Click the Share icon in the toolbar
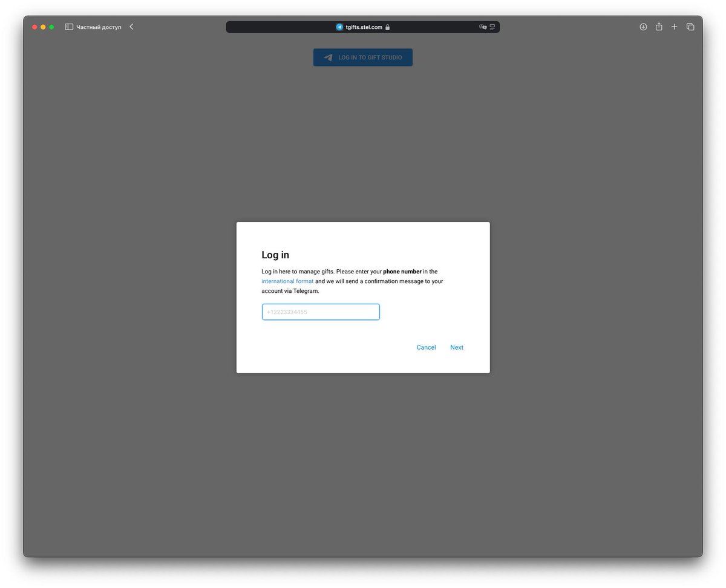 pos(659,27)
